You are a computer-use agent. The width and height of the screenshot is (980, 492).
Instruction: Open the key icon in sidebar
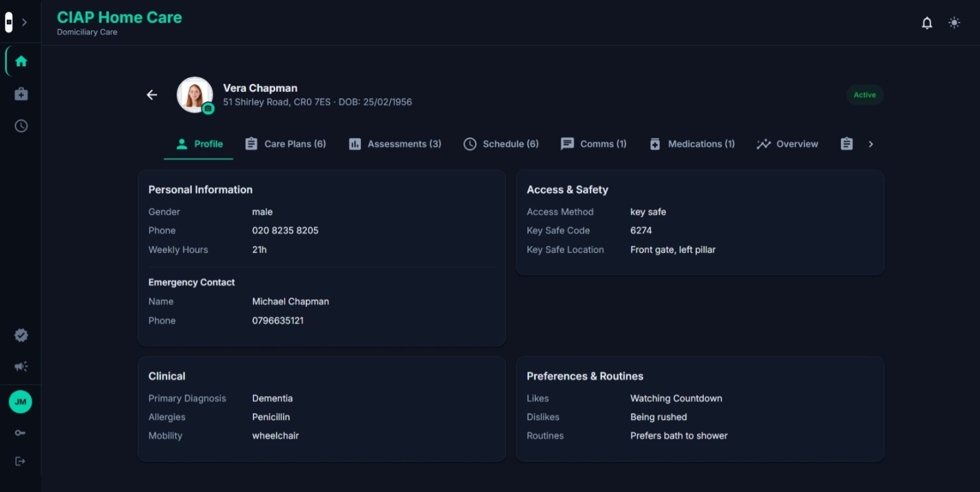[20, 433]
